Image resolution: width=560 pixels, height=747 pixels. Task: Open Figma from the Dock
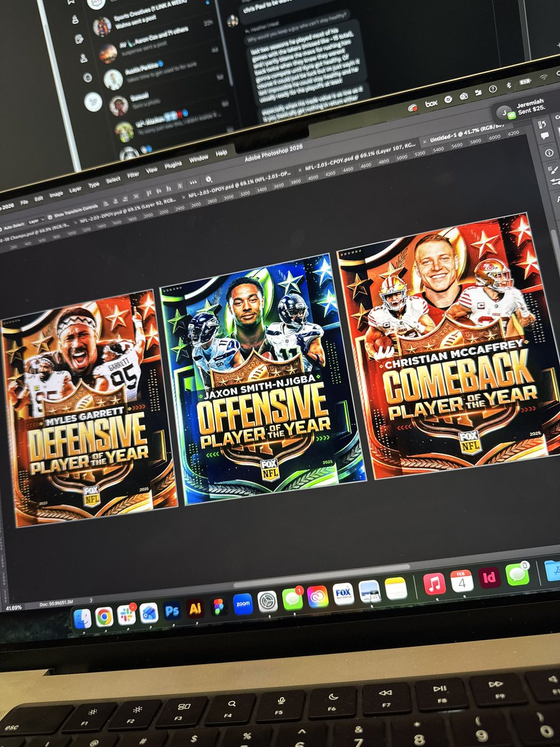click(218, 607)
